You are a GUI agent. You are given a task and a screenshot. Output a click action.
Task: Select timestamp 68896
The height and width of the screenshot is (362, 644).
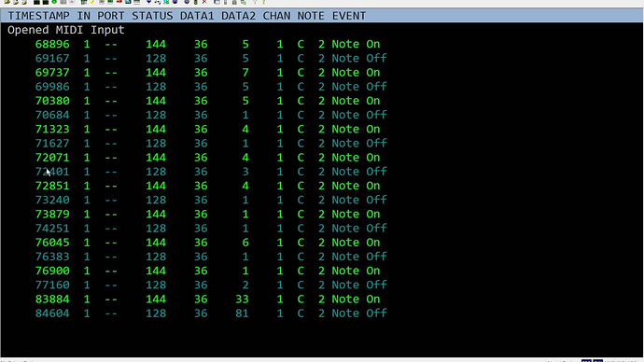[52, 44]
